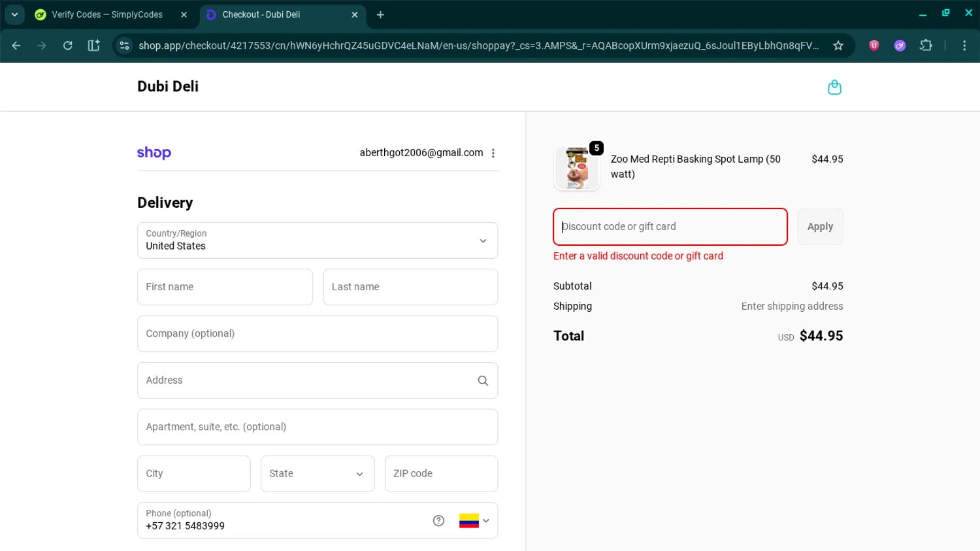This screenshot has height=551, width=980.
Task: Expand the Country/Region dropdown
Action: tap(318, 241)
